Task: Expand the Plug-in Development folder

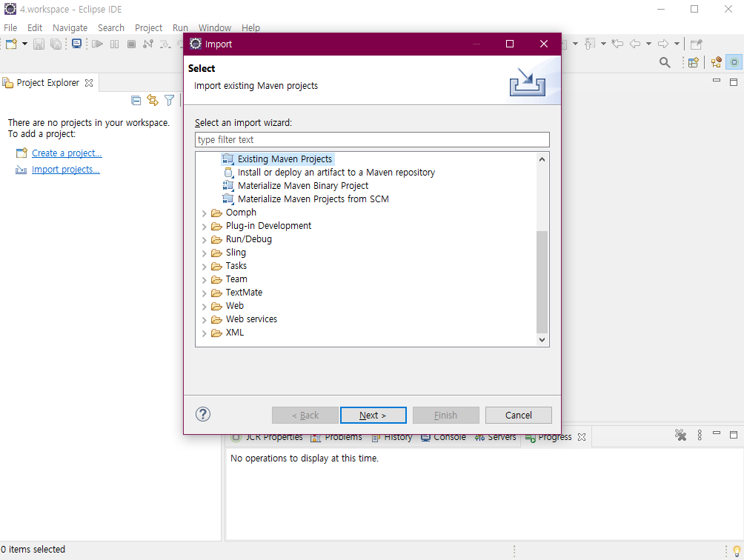Action: pyautogui.click(x=204, y=226)
